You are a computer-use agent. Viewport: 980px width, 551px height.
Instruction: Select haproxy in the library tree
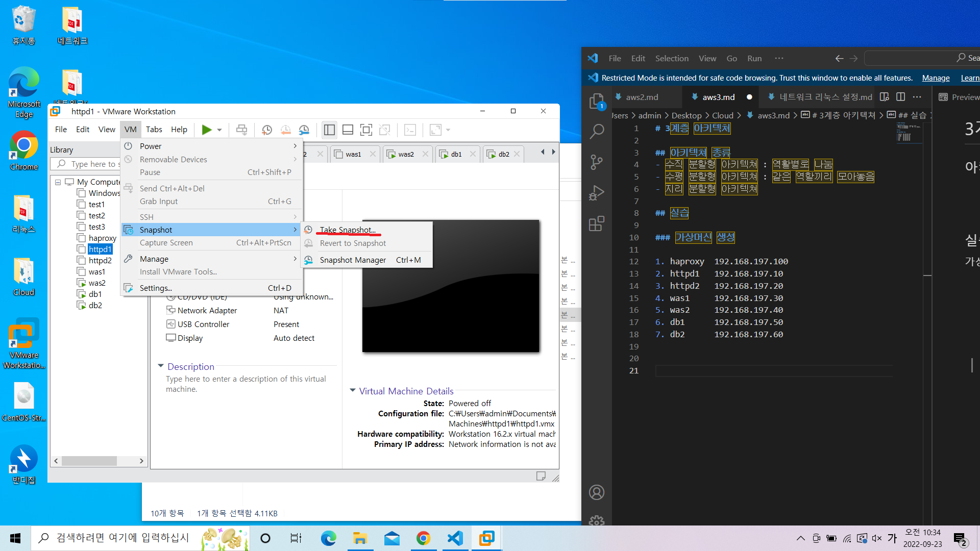coord(102,238)
